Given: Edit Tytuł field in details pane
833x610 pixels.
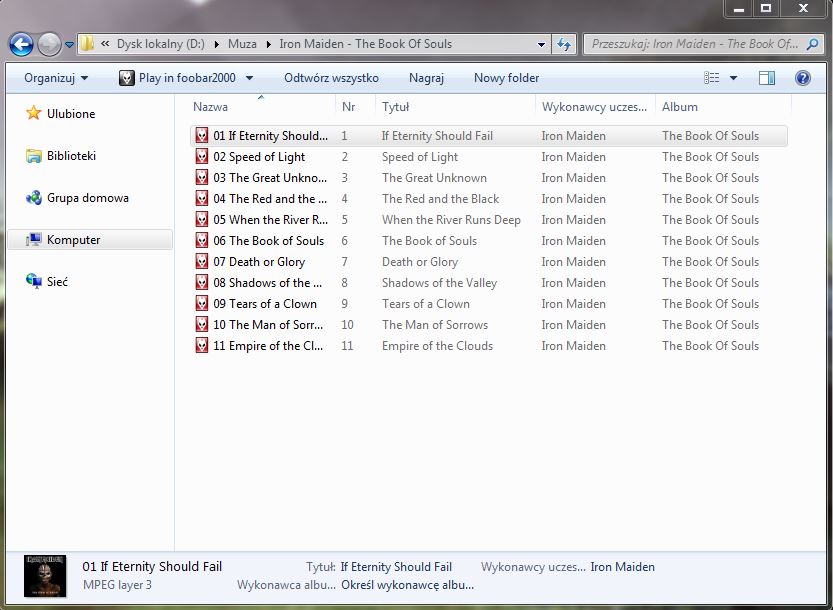Looking at the screenshot, I should click(396, 567).
